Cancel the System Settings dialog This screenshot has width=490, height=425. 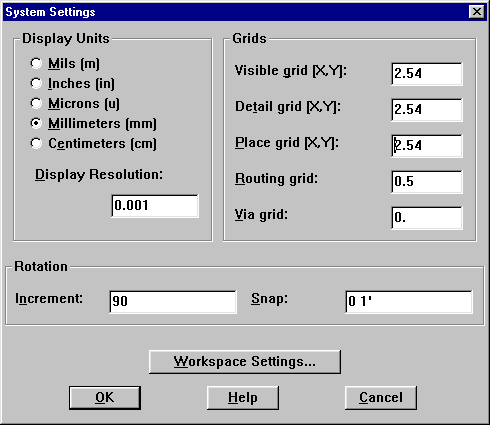pos(381,398)
